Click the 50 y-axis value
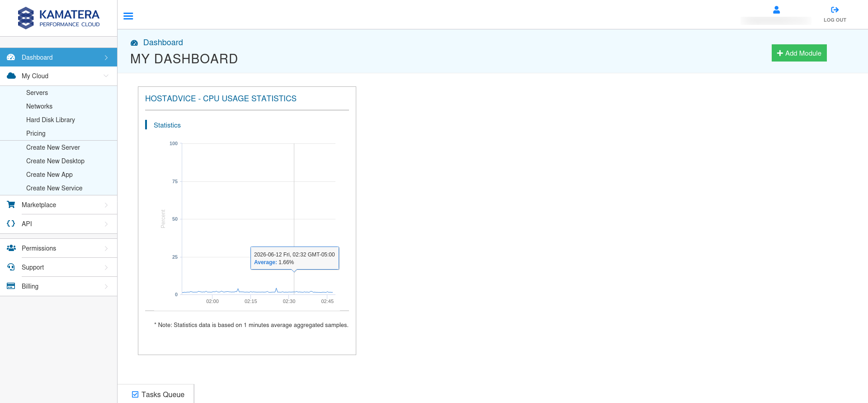Image resolution: width=868 pixels, height=403 pixels. pos(175,219)
